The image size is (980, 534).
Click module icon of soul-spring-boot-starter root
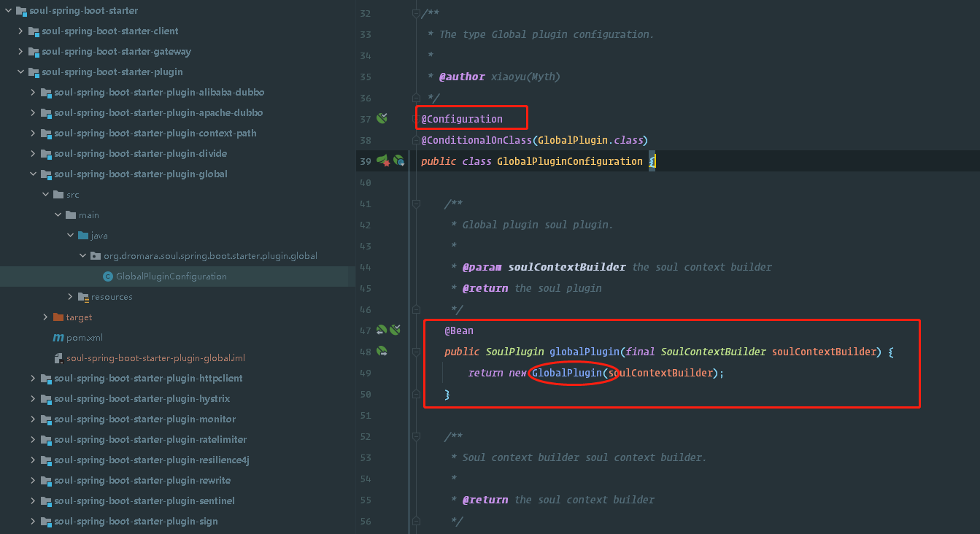pos(21,11)
